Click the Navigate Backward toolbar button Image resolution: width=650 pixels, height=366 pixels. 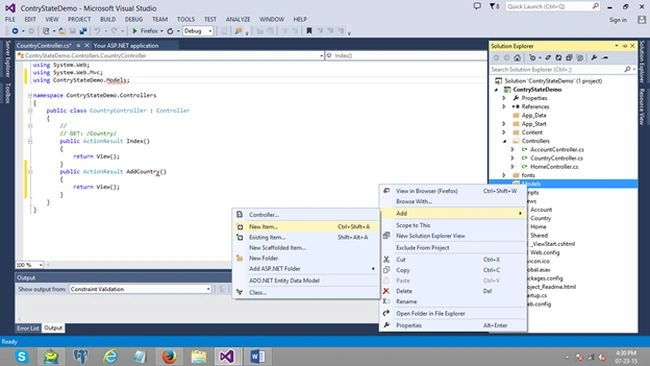point(15,31)
